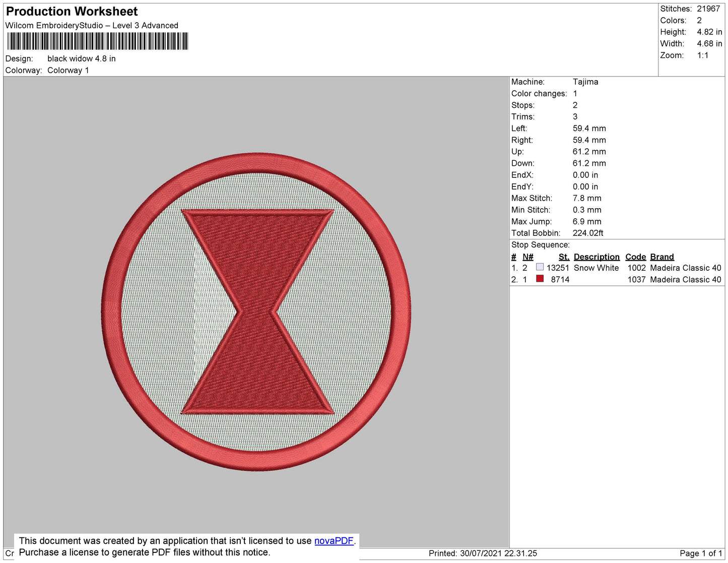Click the Total Bobbin value 224.02ft

588,233
